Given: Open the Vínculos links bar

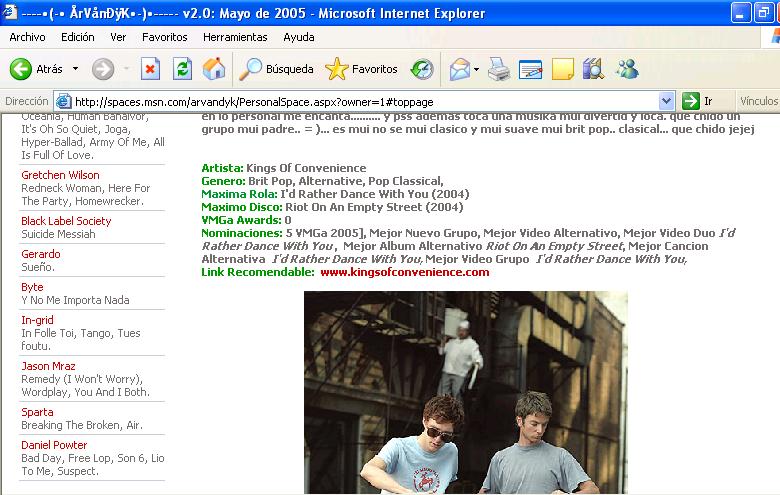Looking at the screenshot, I should (759, 101).
